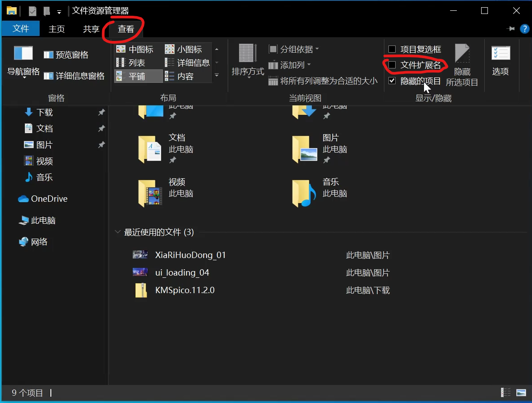The image size is (532, 403).
Task: Open the 排序方式 dropdown
Action: click(x=248, y=62)
